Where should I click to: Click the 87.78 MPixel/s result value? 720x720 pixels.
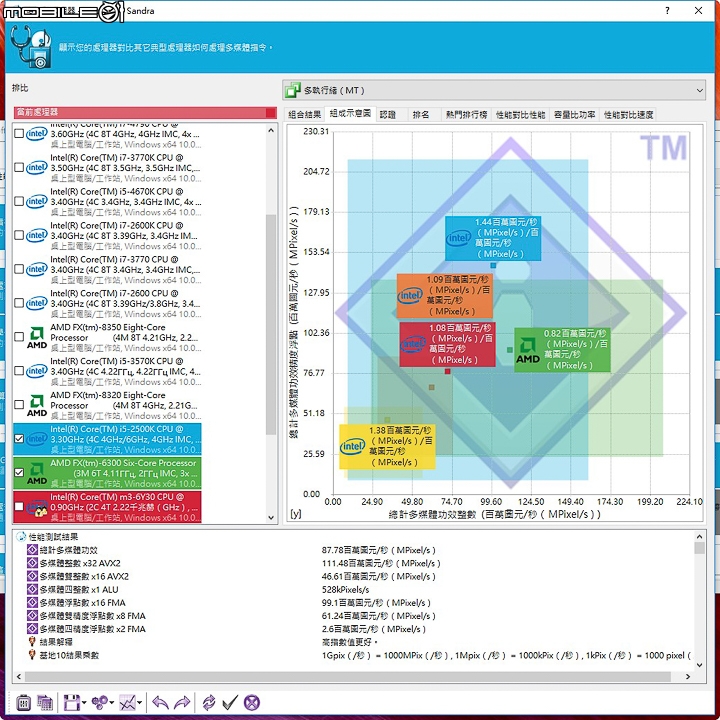tap(378, 550)
